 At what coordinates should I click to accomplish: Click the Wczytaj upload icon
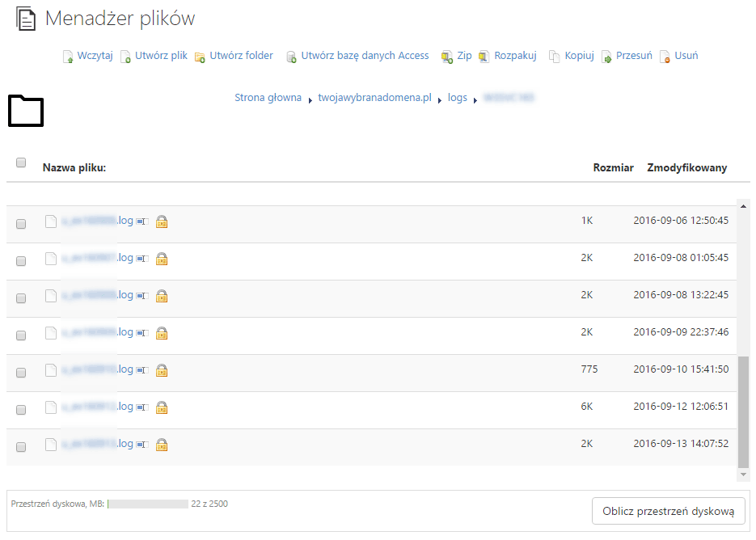coord(68,57)
